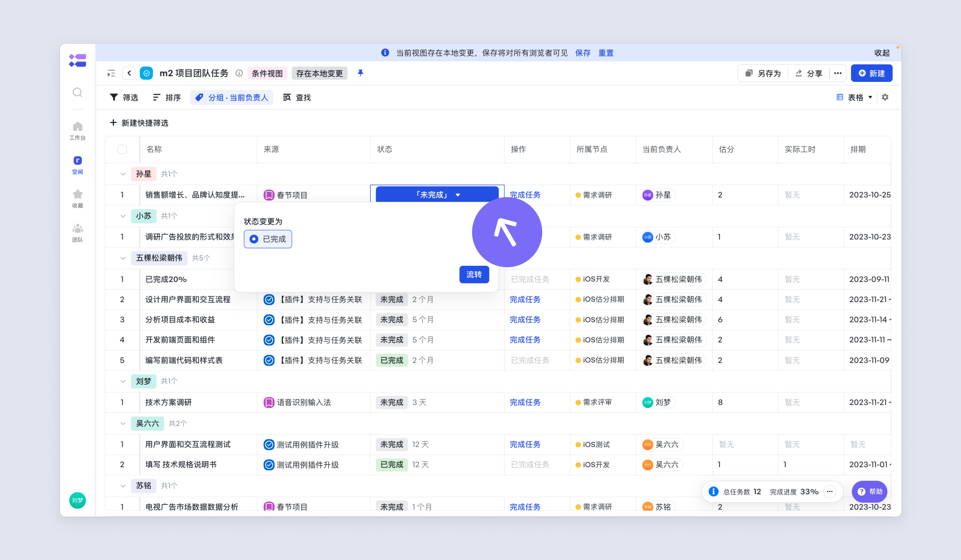This screenshot has height=560, width=961.
Task: Open the 查找 search tool
Action: 297,97
